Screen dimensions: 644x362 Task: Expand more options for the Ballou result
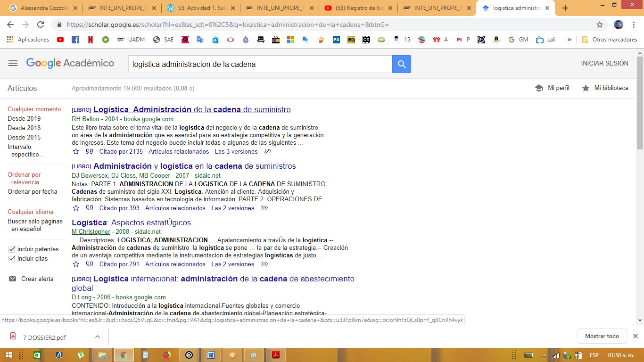(268, 152)
